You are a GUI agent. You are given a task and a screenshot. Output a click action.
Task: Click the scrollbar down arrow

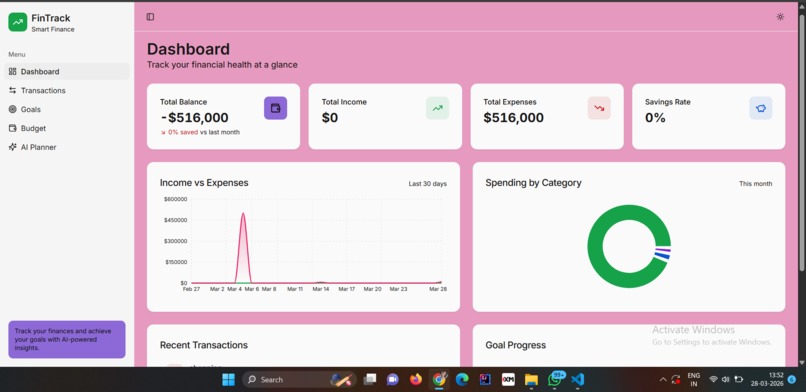click(x=802, y=362)
